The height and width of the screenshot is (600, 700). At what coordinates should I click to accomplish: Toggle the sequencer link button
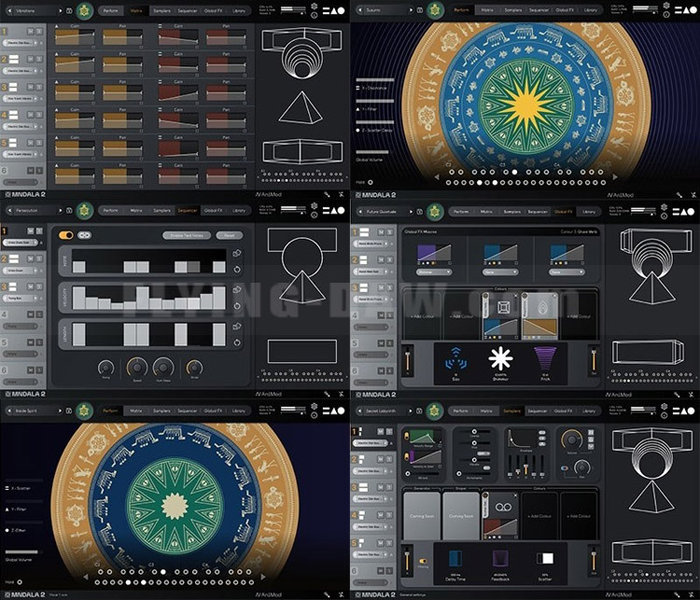84,235
